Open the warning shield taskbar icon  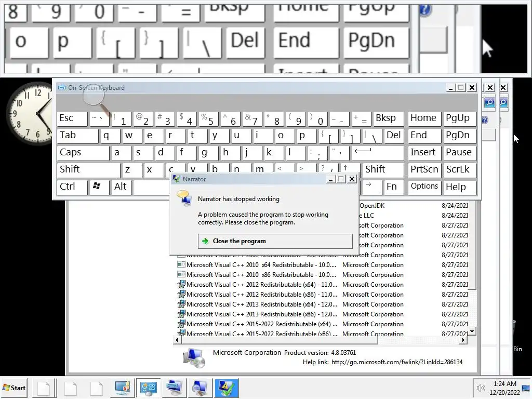click(x=227, y=388)
